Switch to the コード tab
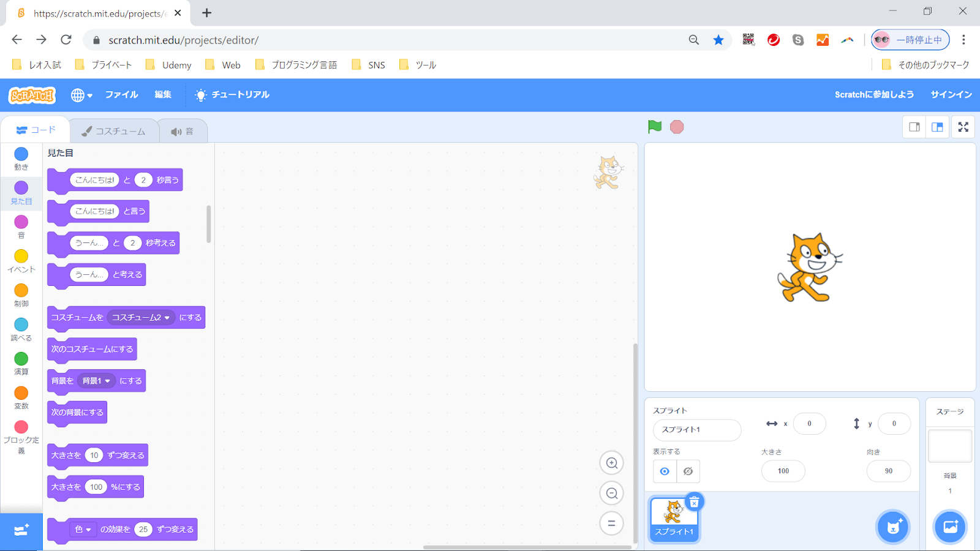Image resolution: width=980 pixels, height=551 pixels. coord(36,130)
